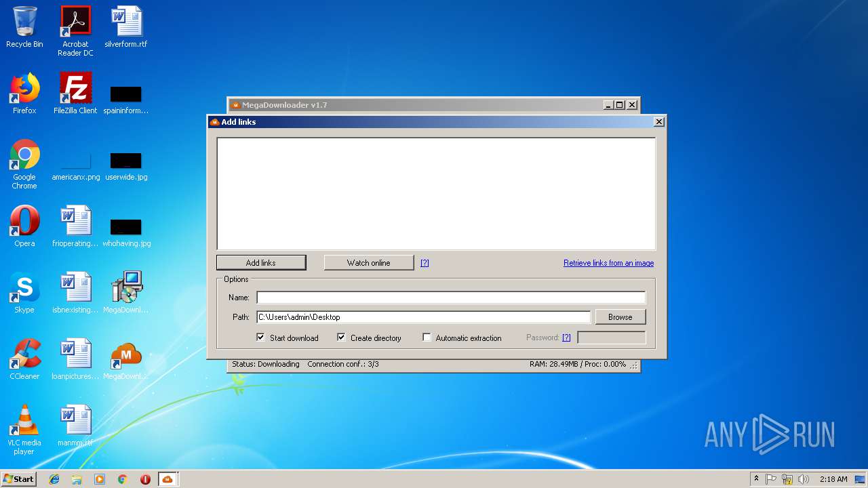The image size is (868, 488).
Task: Close the Add links dialog
Action: 658,122
